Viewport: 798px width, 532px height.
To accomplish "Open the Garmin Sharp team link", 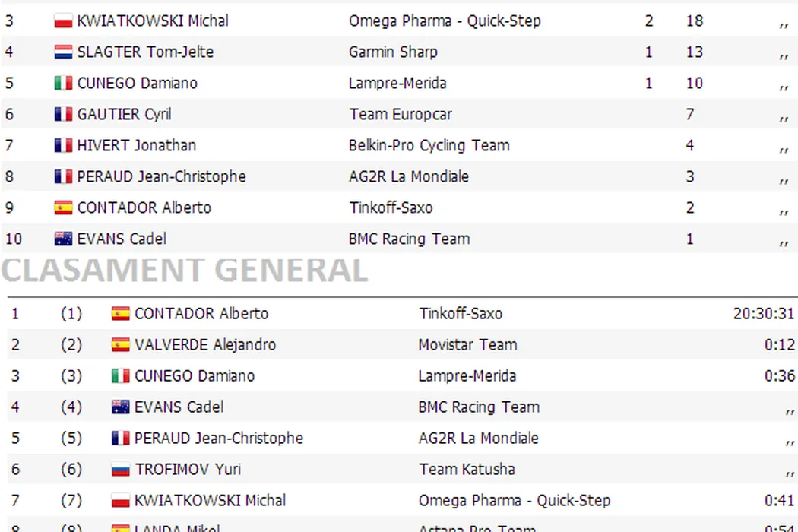I will pos(393,52).
